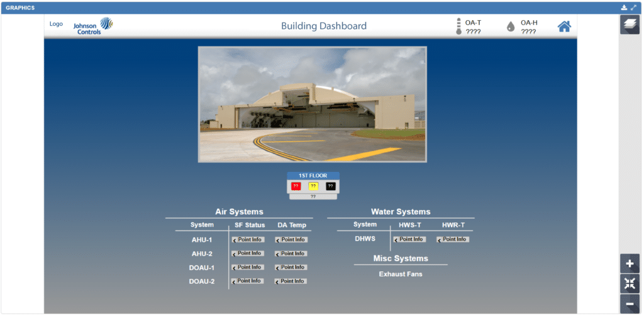Click the Water Systems heading
The height and width of the screenshot is (316, 644).
[x=401, y=212]
